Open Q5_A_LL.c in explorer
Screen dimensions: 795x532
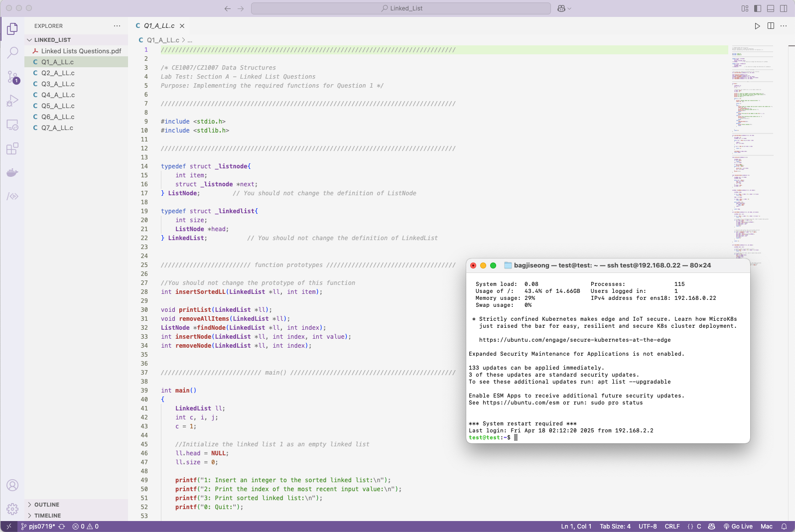click(76, 106)
